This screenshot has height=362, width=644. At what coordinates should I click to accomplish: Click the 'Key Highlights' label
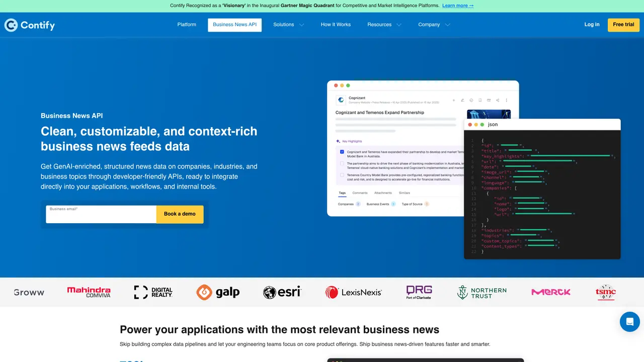click(x=352, y=141)
